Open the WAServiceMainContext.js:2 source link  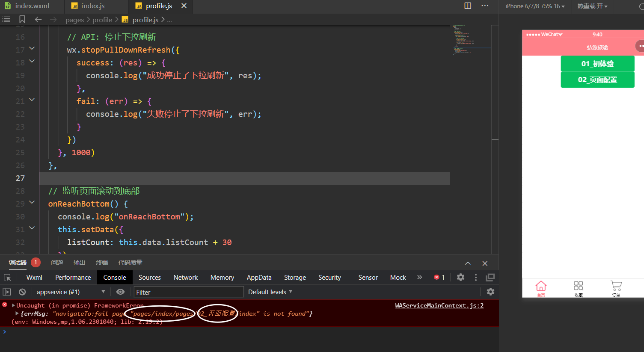click(x=439, y=305)
